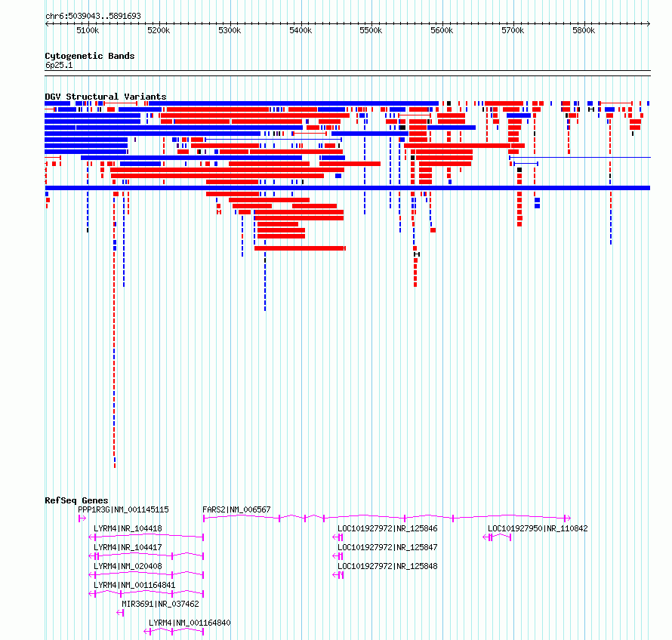This screenshot has height=640, width=672.
Task: Click the 6p25.1 cytogenetic band bar
Action: [347, 73]
